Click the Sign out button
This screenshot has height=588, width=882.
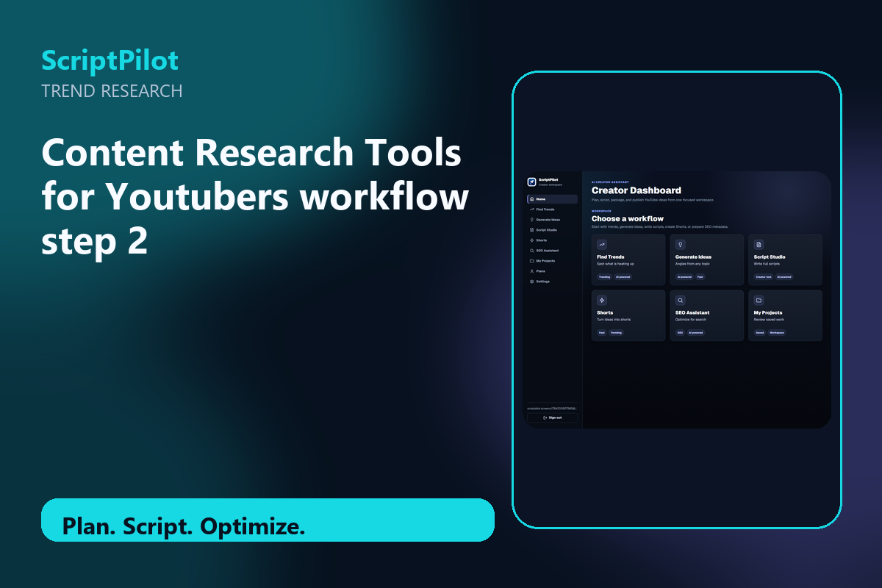pos(552,417)
